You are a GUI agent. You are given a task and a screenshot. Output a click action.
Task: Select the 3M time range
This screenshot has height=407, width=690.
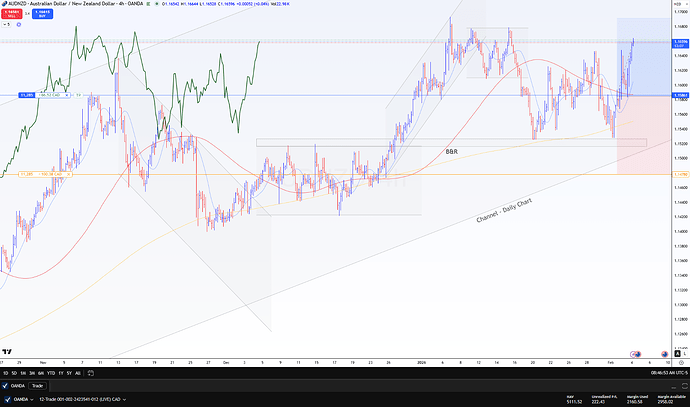(32, 373)
